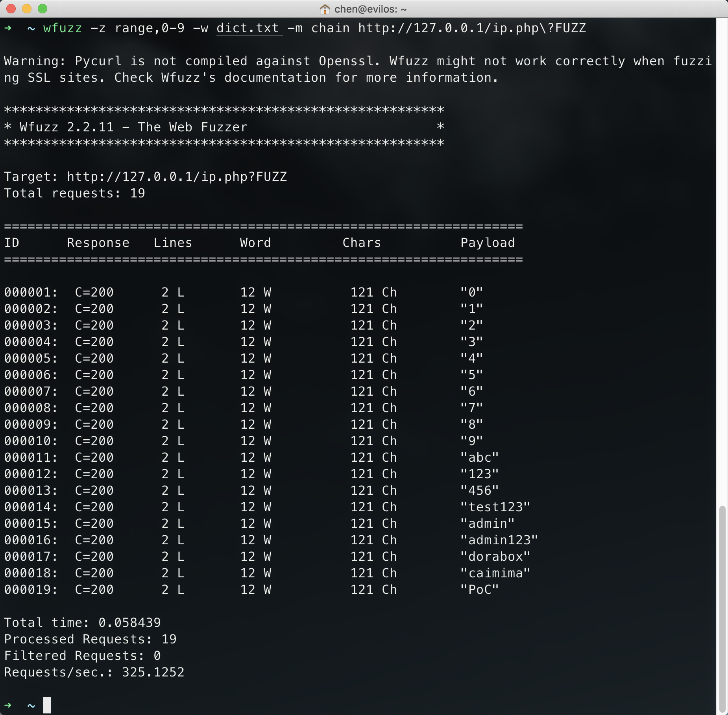Click the 'Word' column header
728x715 pixels.
click(255, 243)
